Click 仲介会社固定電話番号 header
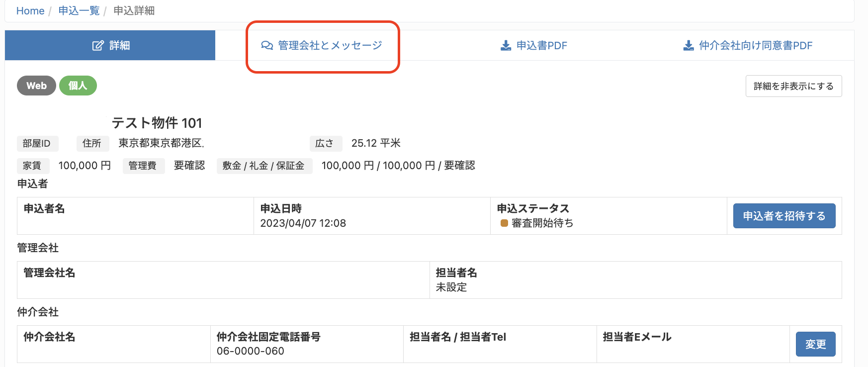This screenshot has width=868, height=367. pos(268,337)
